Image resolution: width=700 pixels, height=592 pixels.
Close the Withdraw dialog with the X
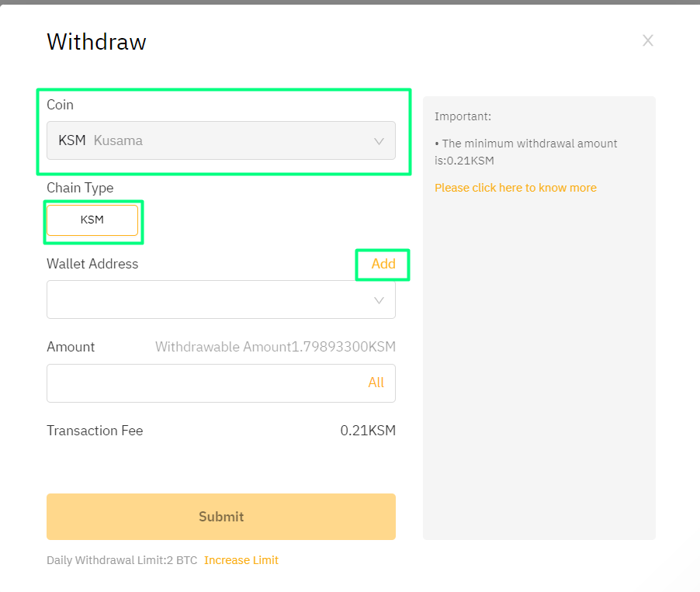click(x=648, y=40)
